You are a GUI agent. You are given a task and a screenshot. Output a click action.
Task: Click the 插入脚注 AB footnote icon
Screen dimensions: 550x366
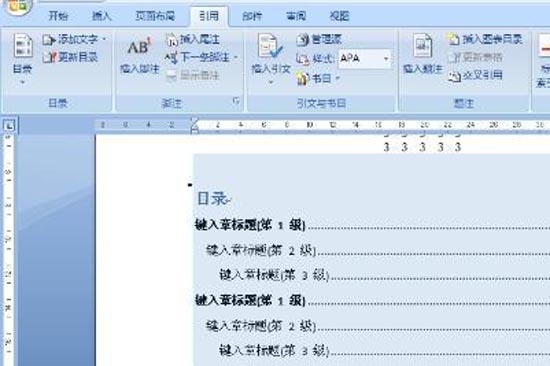point(139,46)
